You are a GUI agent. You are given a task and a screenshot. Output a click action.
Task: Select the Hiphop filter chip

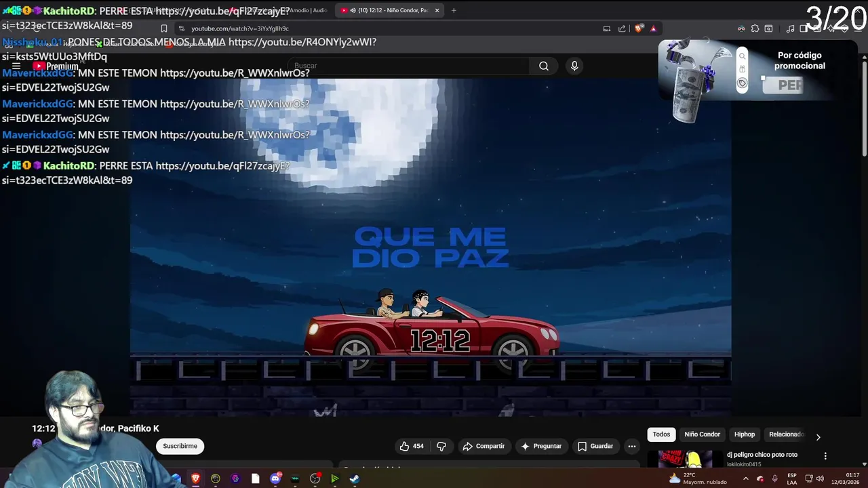coord(745,434)
